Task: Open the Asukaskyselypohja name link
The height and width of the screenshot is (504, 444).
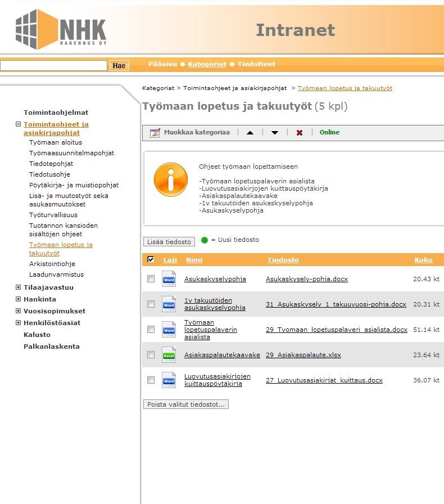Action: click(215, 279)
